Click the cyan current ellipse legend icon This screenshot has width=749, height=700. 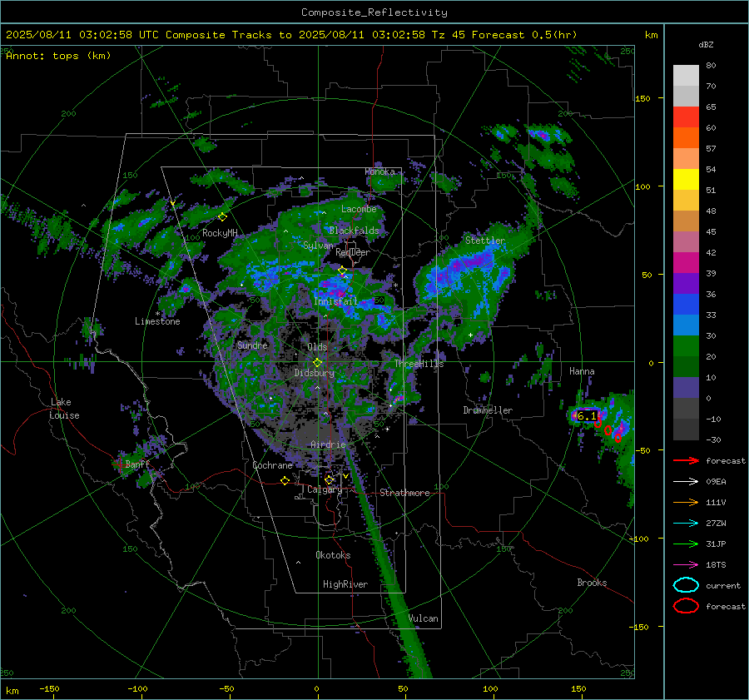point(686,585)
